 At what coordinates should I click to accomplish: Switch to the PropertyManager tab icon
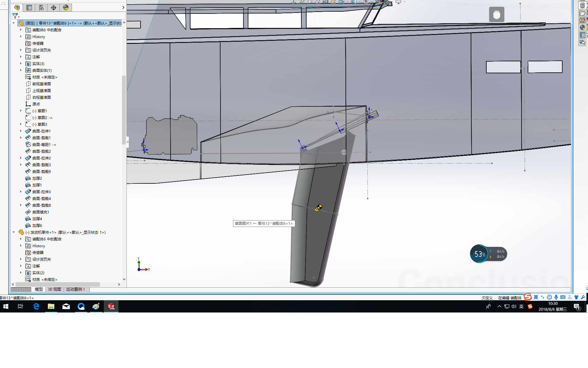29,8
